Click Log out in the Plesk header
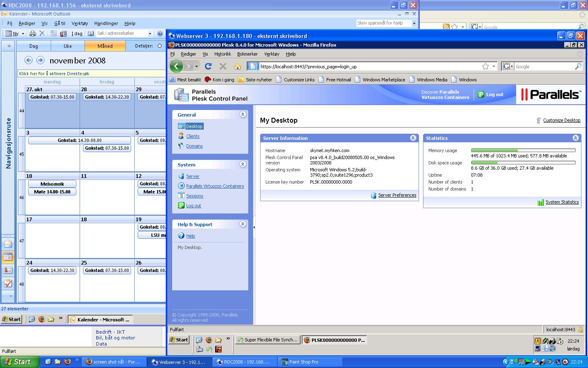This screenshot has height=368, width=588. (491, 94)
